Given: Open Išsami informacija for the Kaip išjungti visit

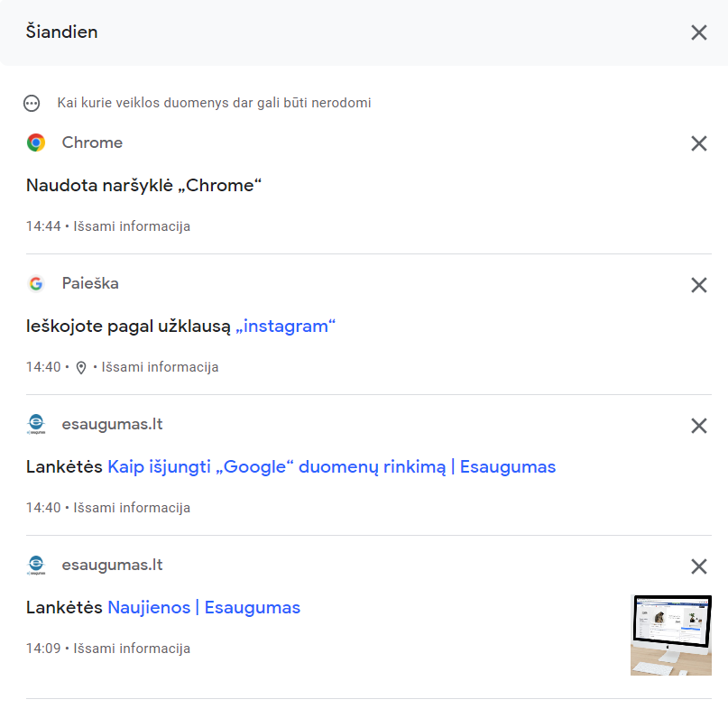Looking at the screenshot, I should pyautogui.click(x=132, y=508).
